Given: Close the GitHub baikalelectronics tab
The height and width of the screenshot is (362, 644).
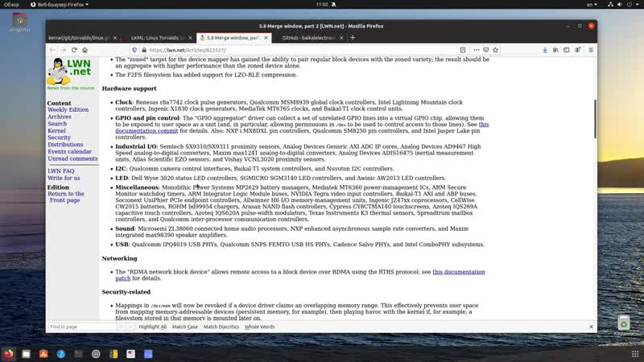Looking at the screenshot, I should pos(341,38).
